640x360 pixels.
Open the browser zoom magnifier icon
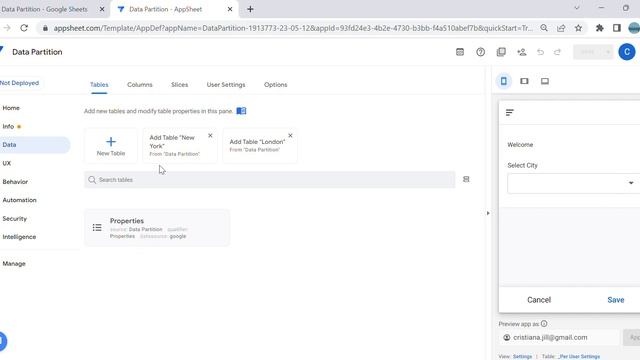(x=544, y=28)
